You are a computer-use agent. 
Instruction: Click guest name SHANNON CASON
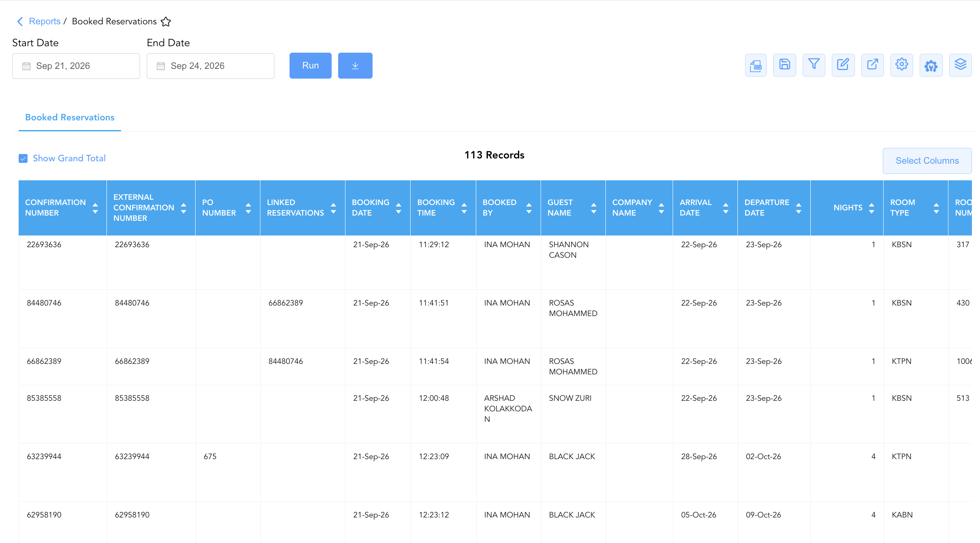coord(569,250)
